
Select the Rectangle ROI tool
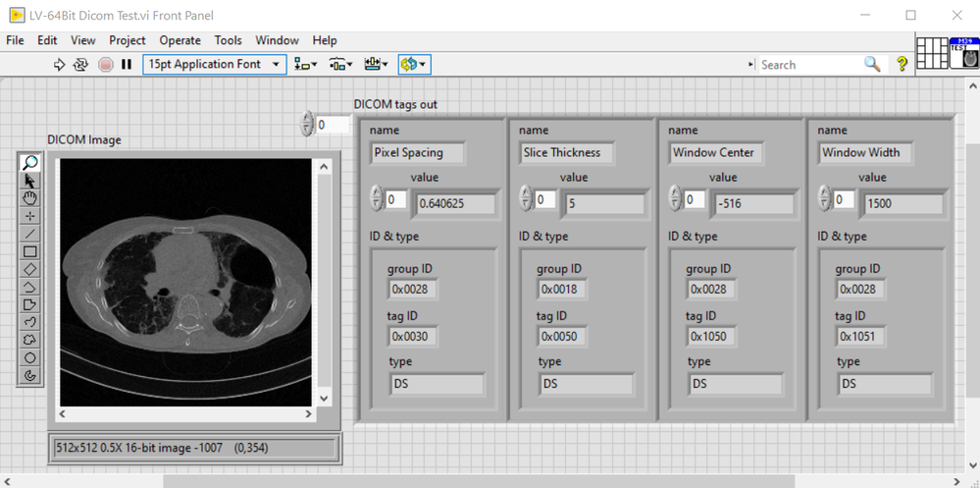click(x=30, y=251)
